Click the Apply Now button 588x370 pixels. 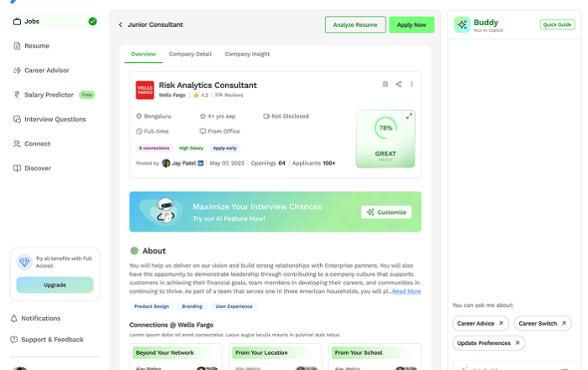[412, 24]
